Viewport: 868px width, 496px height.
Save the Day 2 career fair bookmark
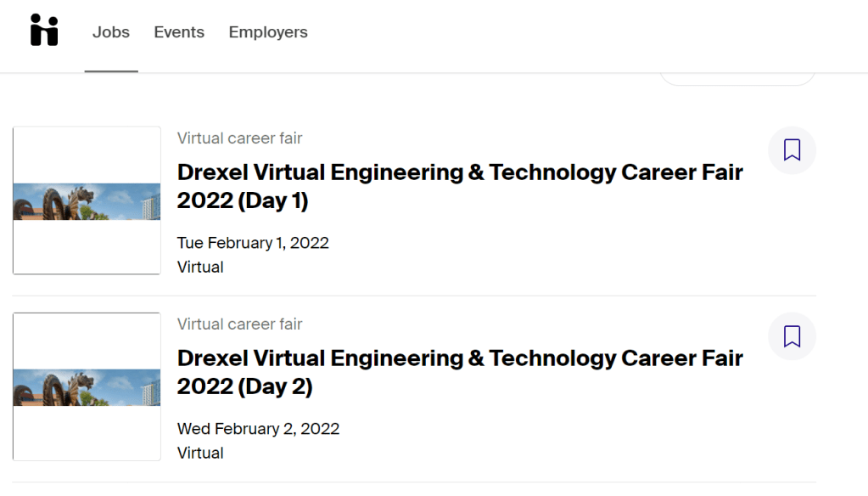[x=792, y=336]
